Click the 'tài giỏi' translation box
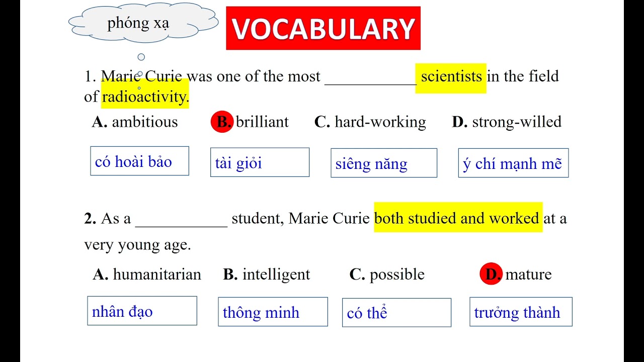Image resolution: width=644 pixels, height=362 pixels. click(260, 162)
